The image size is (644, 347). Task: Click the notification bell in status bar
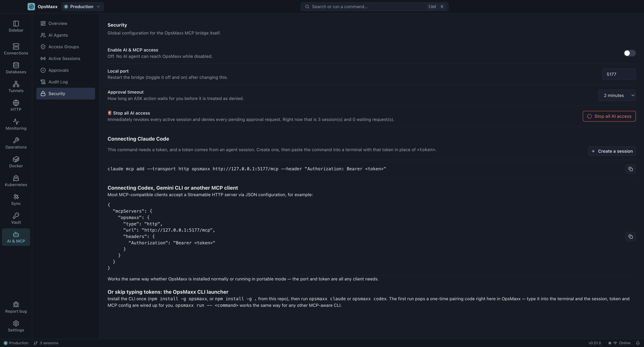[638, 343]
